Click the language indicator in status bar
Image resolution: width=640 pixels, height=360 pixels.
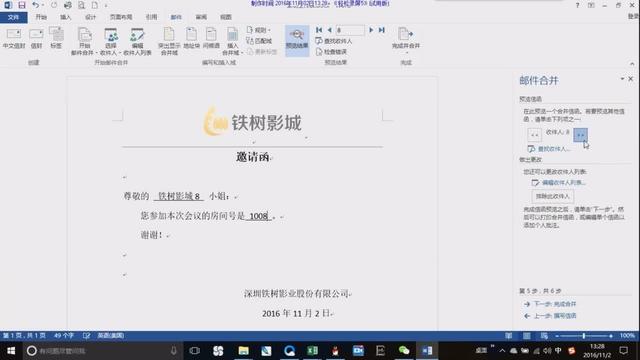pyautogui.click(x=111, y=336)
